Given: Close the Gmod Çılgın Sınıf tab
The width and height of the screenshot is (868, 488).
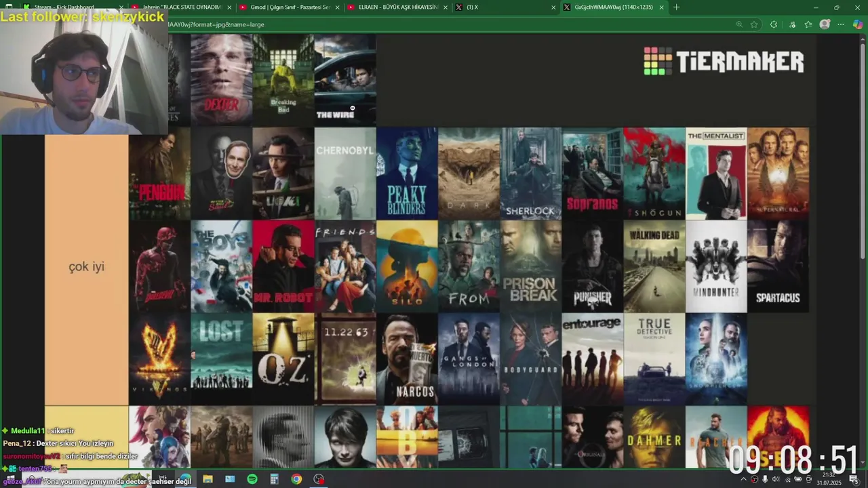Looking at the screenshot, I should 337,7.
